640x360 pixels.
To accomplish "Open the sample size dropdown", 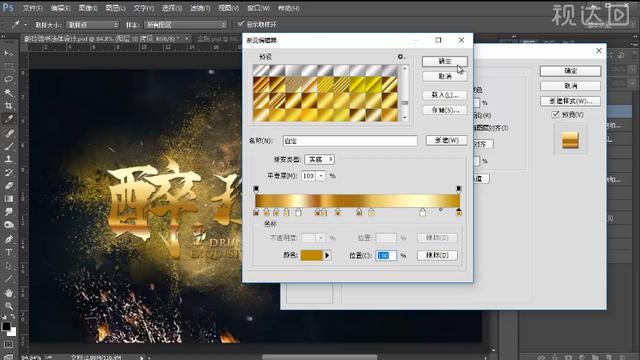I will coord(93,25).
